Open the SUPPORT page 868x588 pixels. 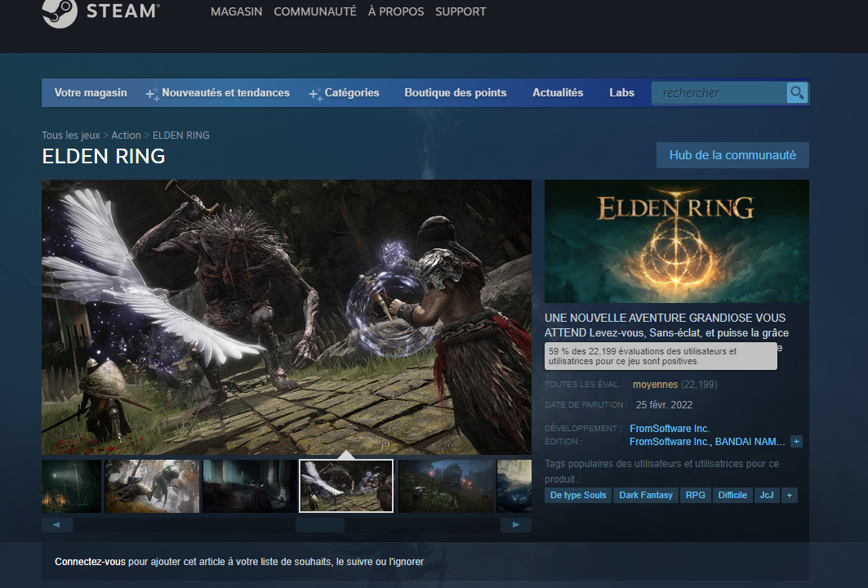coord(461,11)
